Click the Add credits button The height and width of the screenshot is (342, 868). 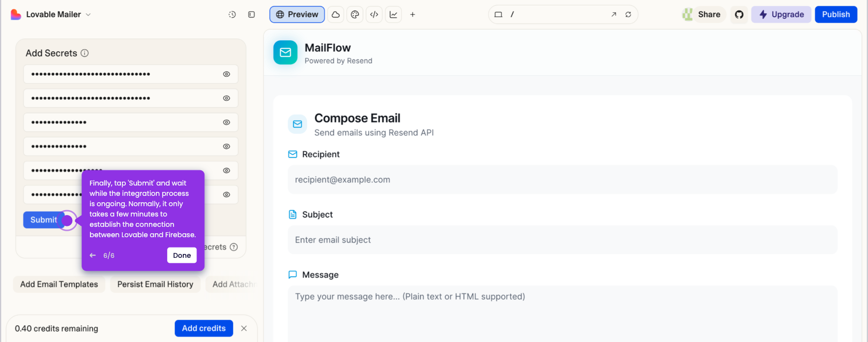pyautogui.click(x=204, y=328)
